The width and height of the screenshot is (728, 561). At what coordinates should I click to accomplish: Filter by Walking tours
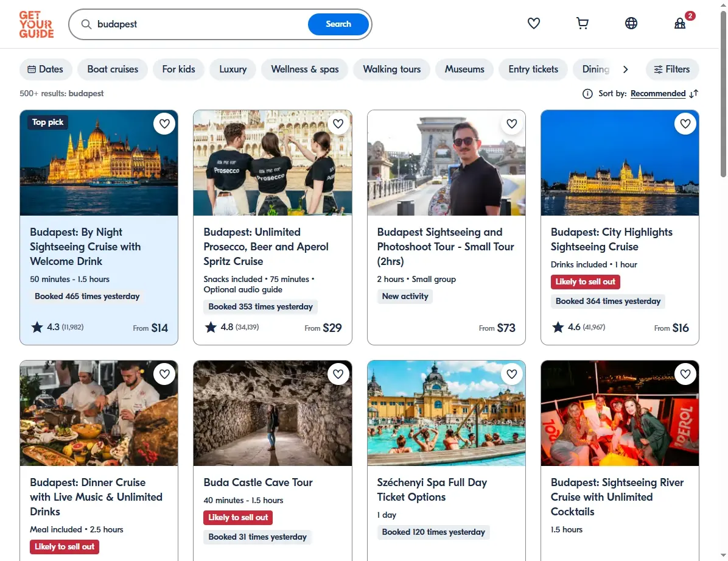392,69
